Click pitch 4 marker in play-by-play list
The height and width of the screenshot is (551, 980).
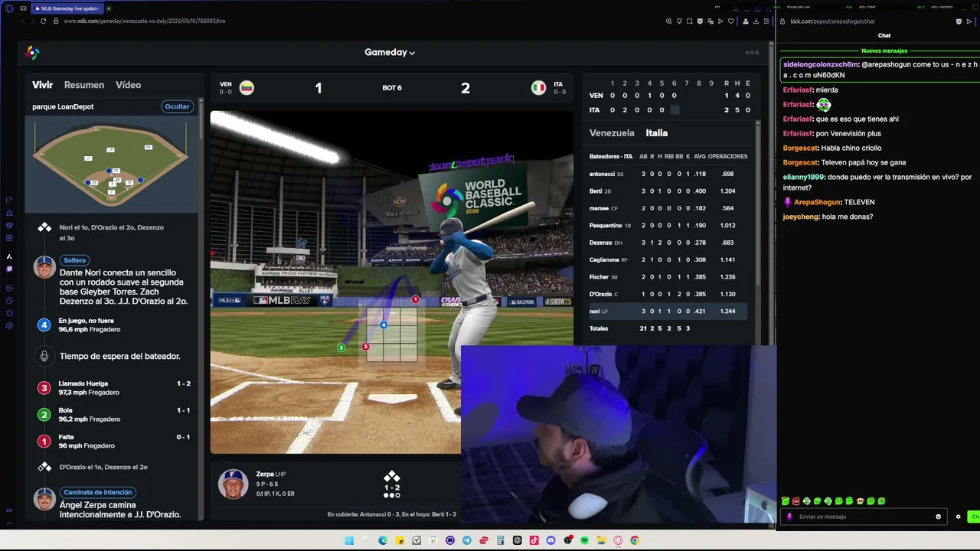44,325
